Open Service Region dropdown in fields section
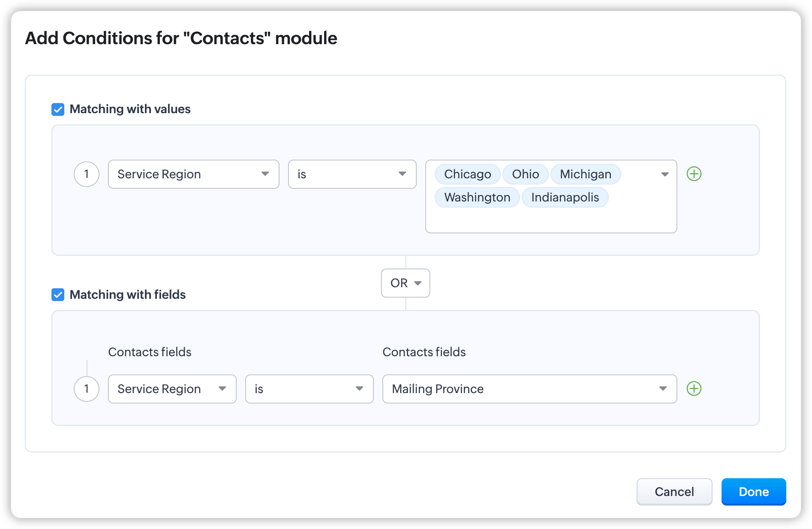The image size is (812, 529). [x=172, y=389]
